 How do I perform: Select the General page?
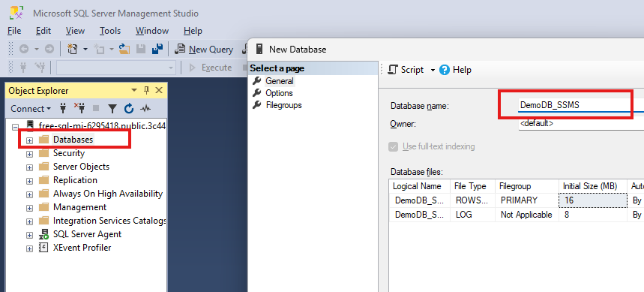click(280, 81)
